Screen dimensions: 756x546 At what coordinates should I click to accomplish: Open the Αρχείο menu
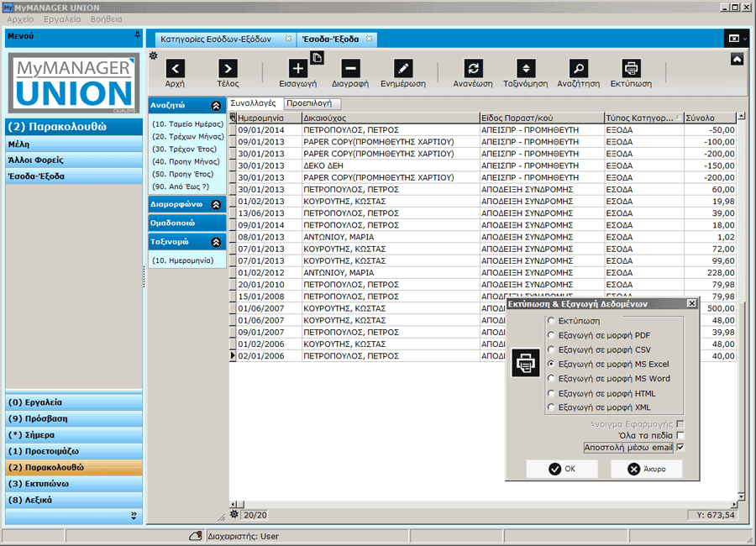(20, 19)
